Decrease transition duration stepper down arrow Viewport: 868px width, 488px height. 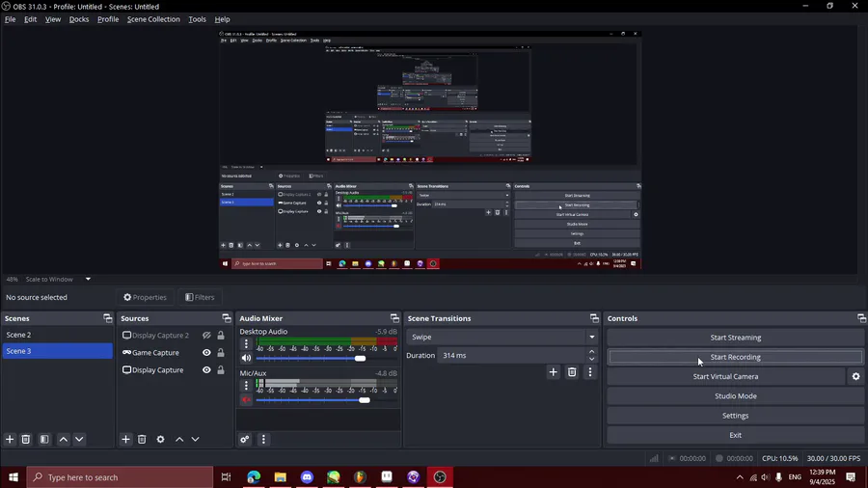(592, 359)
